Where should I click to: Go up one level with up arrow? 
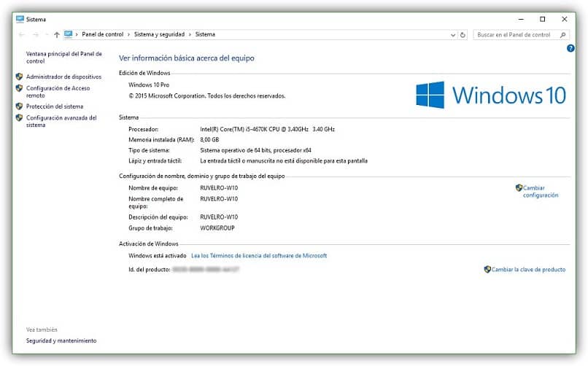point(57,34)
